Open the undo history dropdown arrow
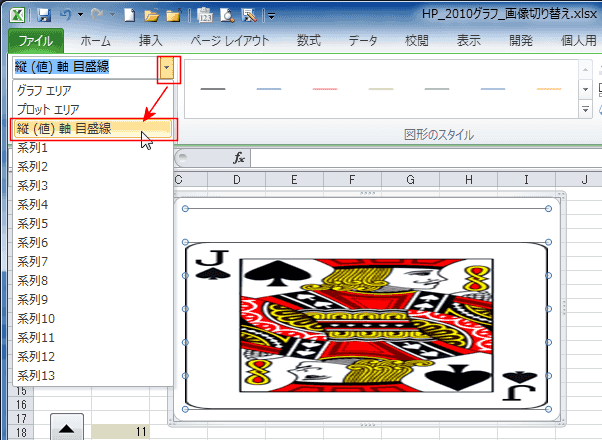Screen dimensions: 602x440 click(x=80, y=15)
